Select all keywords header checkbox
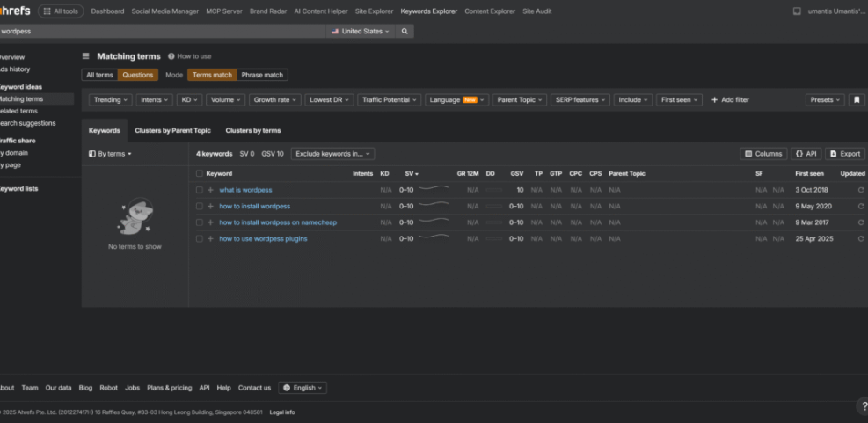This screenshot has height=423, width=868. 200,174
